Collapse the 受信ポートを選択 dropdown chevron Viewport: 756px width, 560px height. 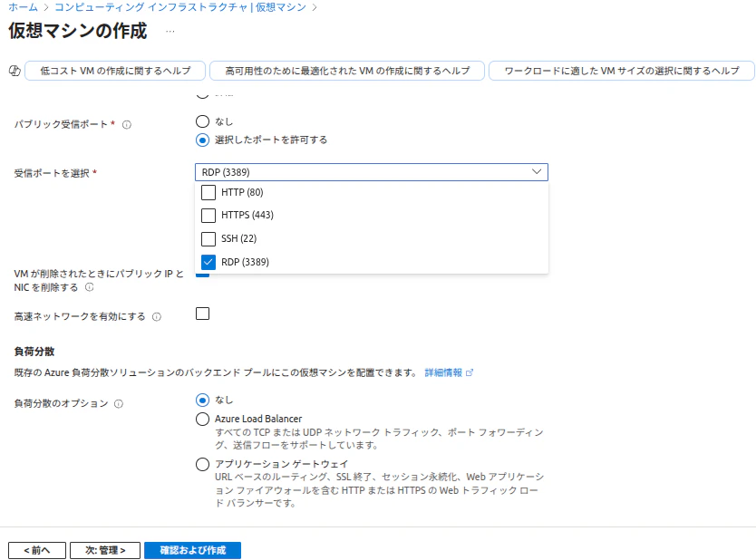(x=536, y=172)
